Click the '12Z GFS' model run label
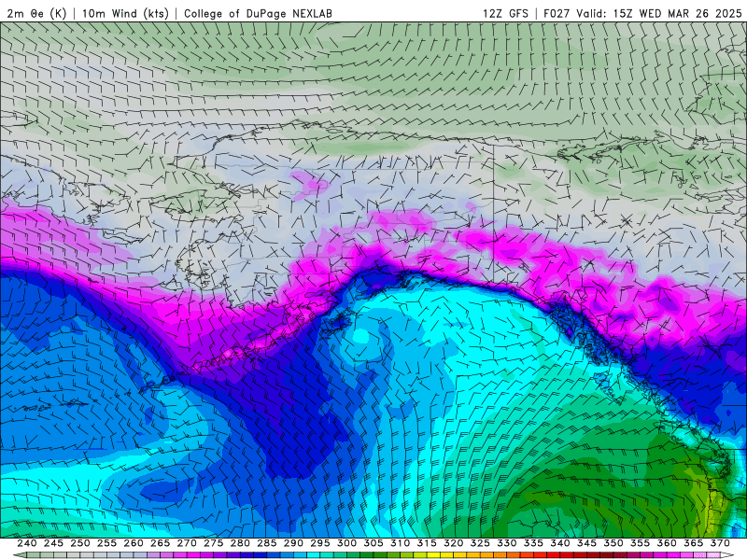This screenshot has height=560, width=747. 505,13
